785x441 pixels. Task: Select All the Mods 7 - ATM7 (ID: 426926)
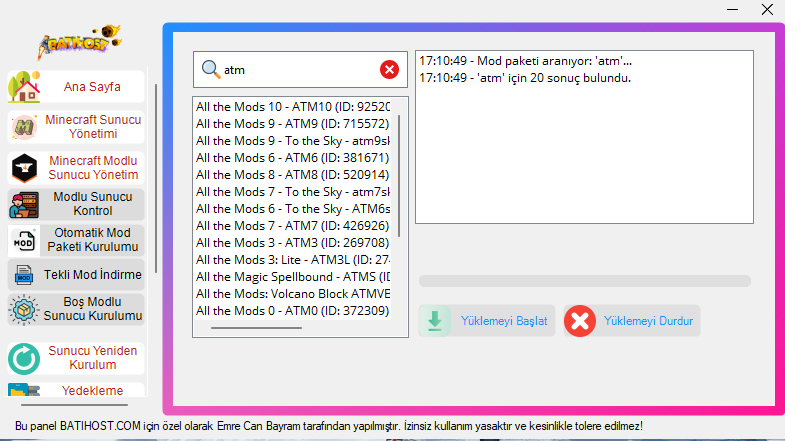[293, 226]
